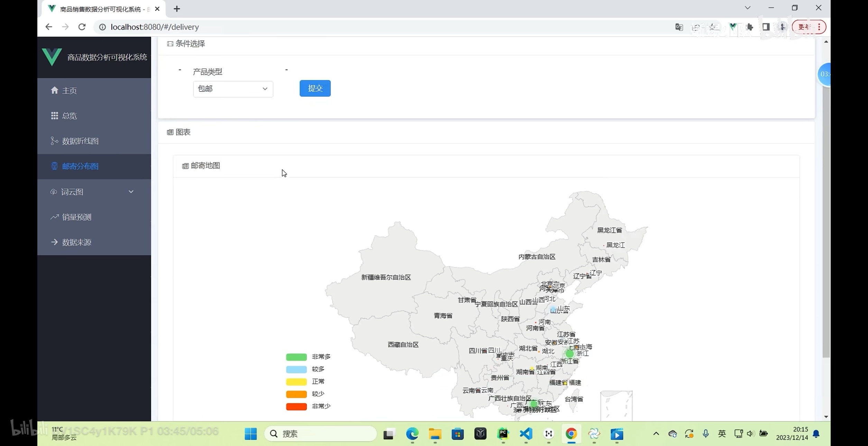Click the grid icon beside 总览
Screen dimensions: 868x446
[54, 116]
